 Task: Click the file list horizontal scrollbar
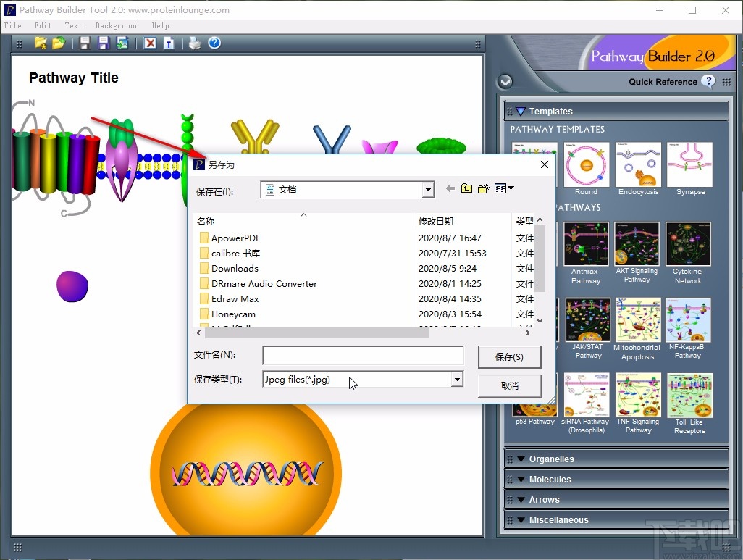(x=316, y=333)
